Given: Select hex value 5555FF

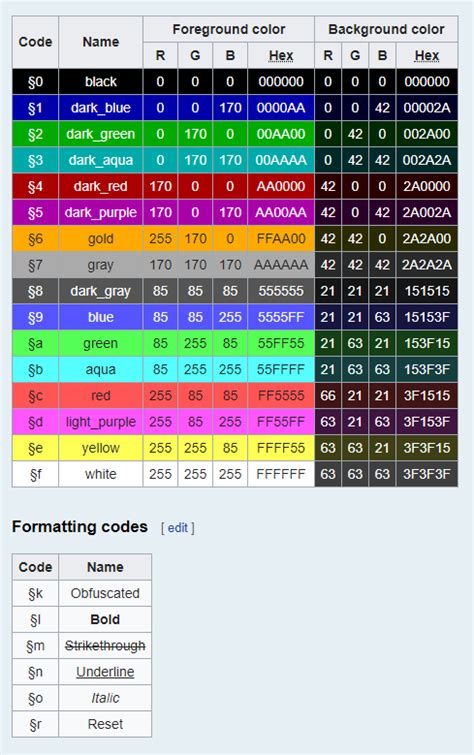Looking at the screenshot, I should click(281, 317).
